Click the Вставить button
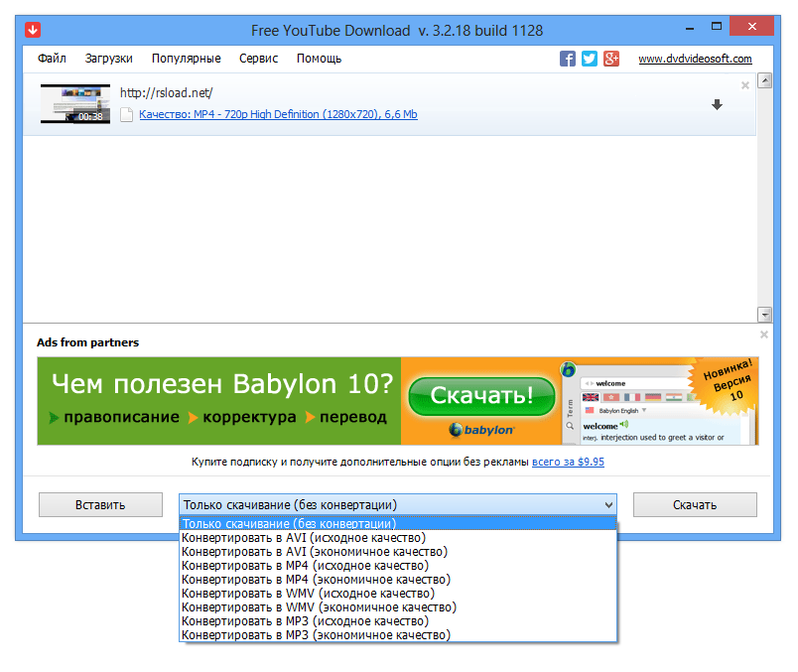Image resolution: width=798 pixels, height=672 pixels. tap(101, 504)
